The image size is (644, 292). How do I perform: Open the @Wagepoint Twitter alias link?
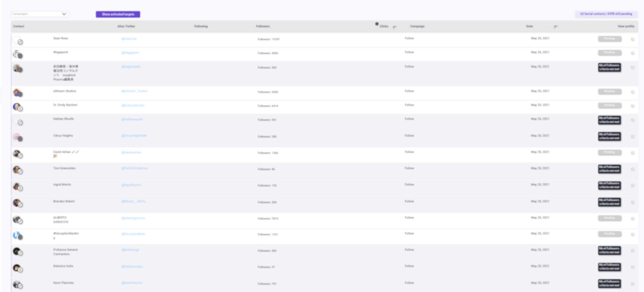pyautogui.click(x=130, y=53)
